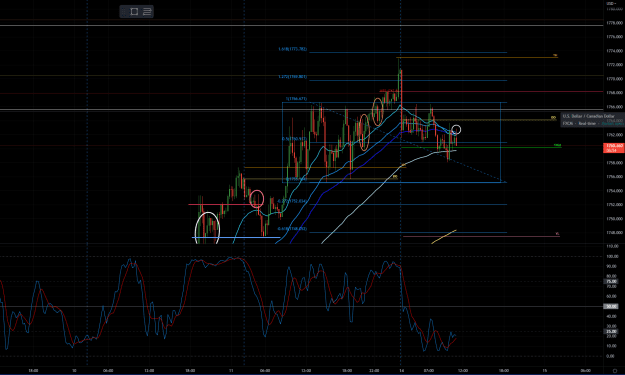Click the 'U.S. Dollar / Canadian Dollar' tooltip title
The height and width of the screenshot is (375, 625).
588,116
